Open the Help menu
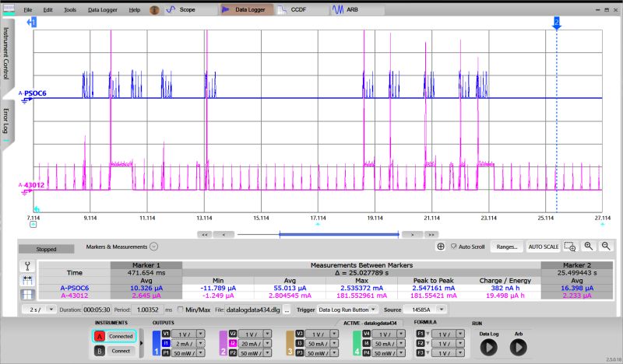 click(134, 10)
